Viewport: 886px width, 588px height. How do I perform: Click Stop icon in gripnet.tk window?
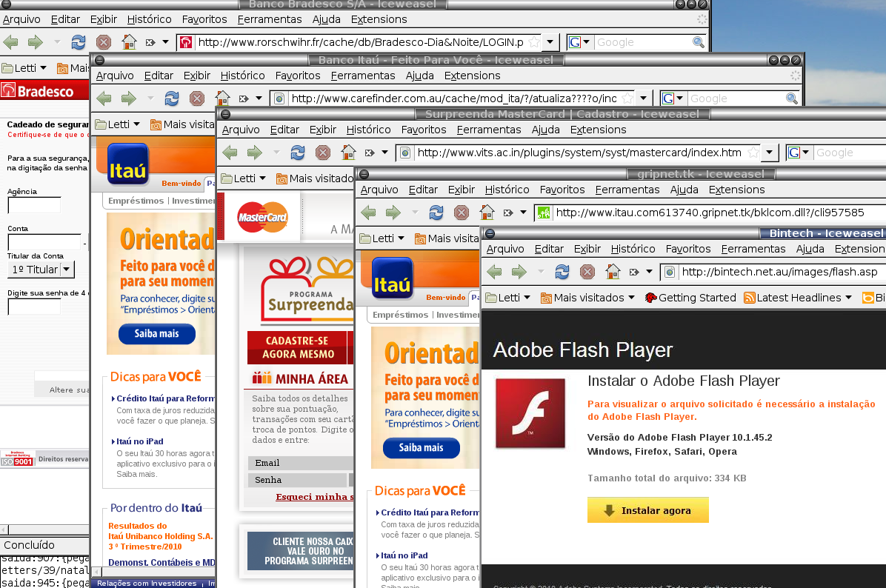tap(461, 213)
